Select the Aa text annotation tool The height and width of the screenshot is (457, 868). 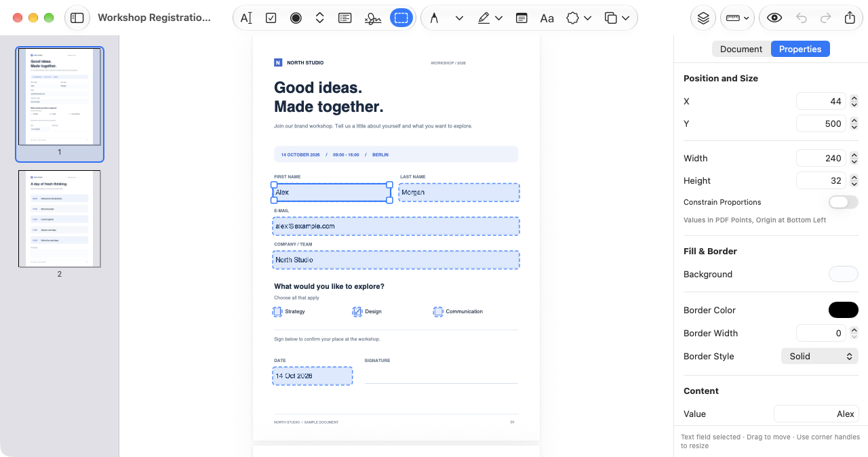point(547,18)
